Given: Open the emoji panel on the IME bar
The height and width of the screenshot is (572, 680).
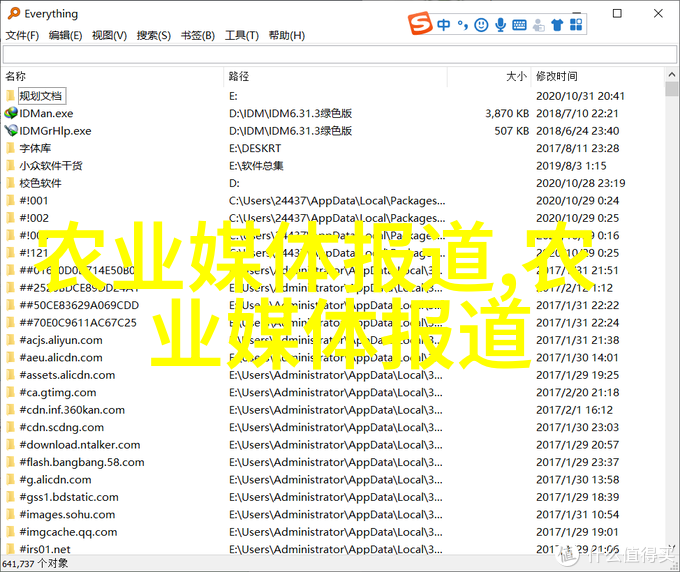Looking at the screenshot, I should pyautogui.click(x=481, y=25).
